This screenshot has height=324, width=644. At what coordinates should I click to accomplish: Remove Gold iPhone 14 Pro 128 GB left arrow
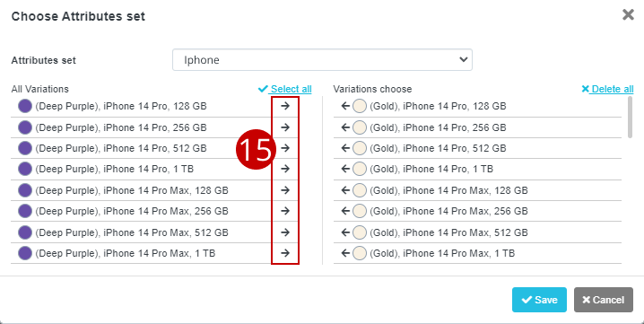(x=345, y=106)
